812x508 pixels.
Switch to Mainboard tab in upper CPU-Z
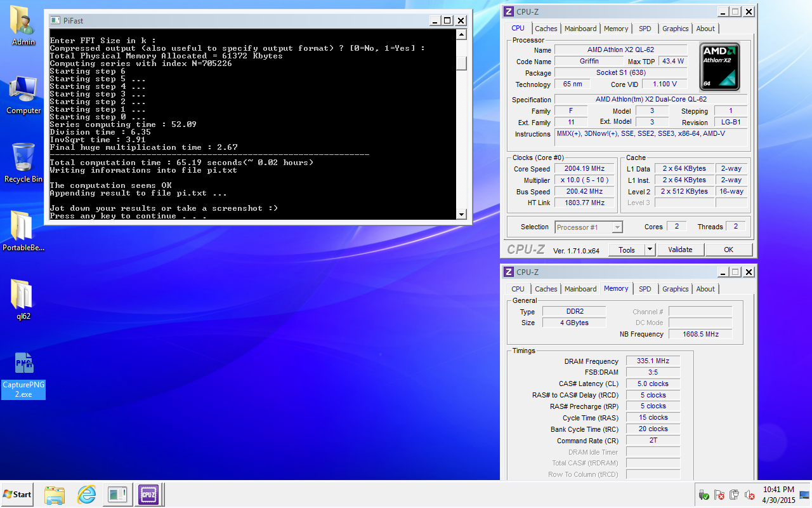(580, 29)
